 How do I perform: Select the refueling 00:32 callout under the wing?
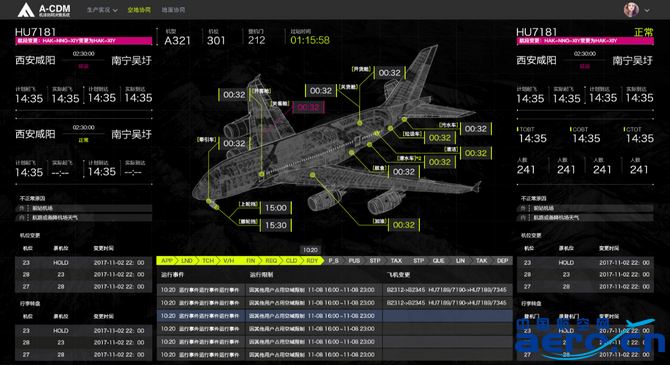[x=403, y=225]
